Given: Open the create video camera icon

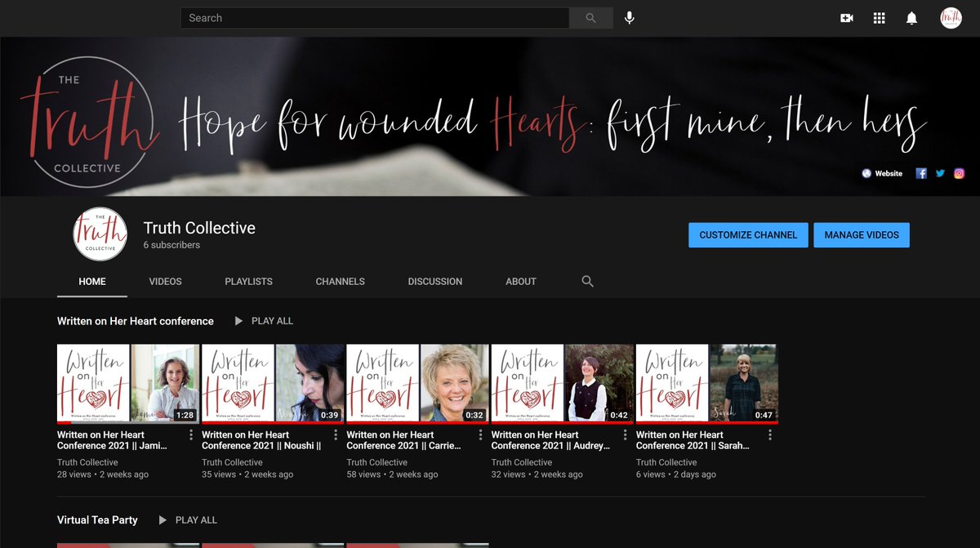Looking at the screenshot, I should click(847, 18).
